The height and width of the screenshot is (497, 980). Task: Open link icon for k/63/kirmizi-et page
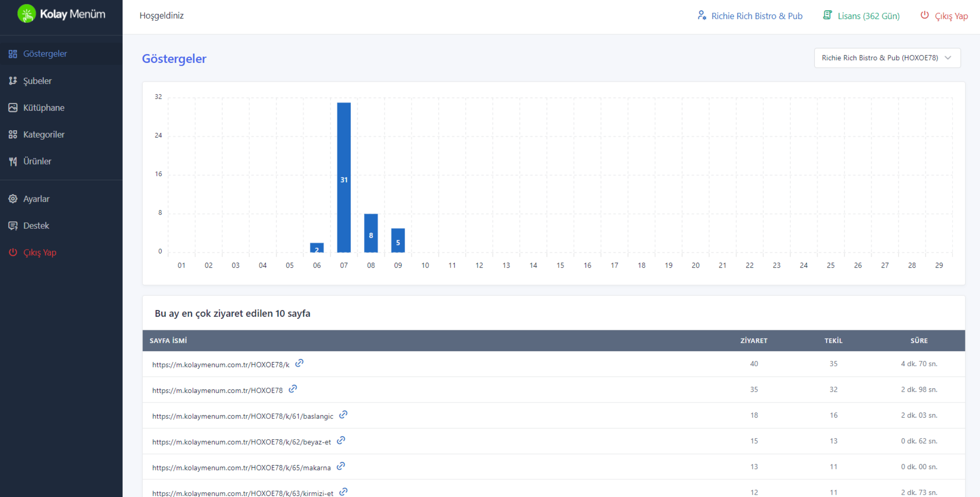[343, 492]
